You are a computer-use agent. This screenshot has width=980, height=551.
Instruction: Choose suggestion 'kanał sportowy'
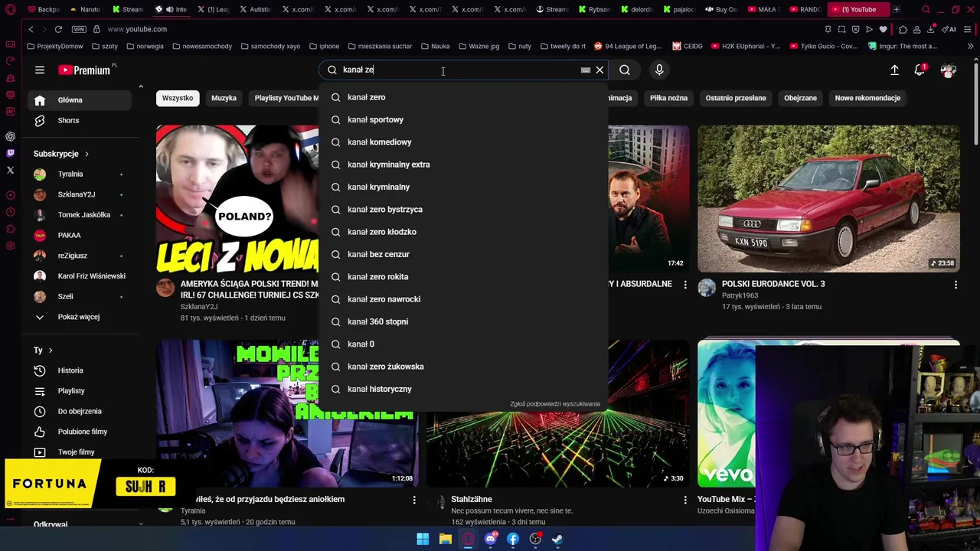click(463, 119)
